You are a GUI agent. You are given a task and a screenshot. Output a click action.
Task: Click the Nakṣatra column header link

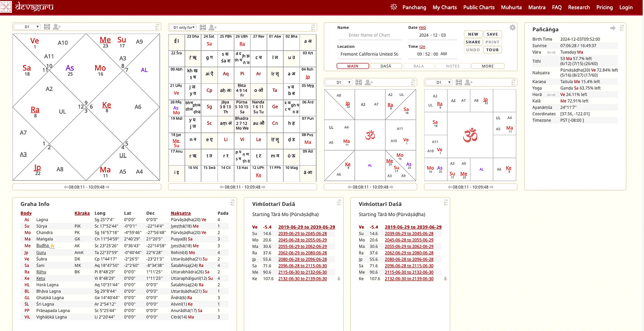click(181, 213)
